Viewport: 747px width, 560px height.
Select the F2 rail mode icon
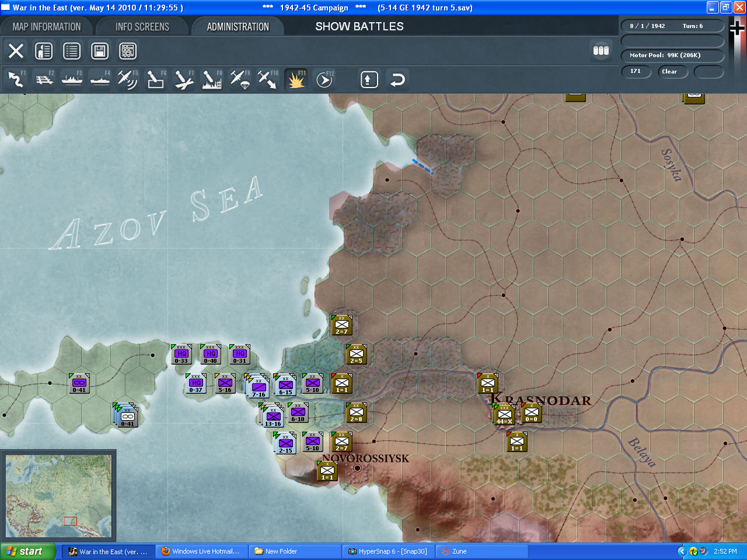point(44,79)
